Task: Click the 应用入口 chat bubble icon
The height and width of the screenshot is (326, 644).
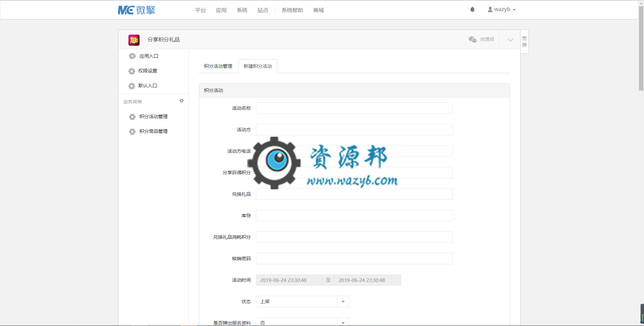Action: click(132, 56)
